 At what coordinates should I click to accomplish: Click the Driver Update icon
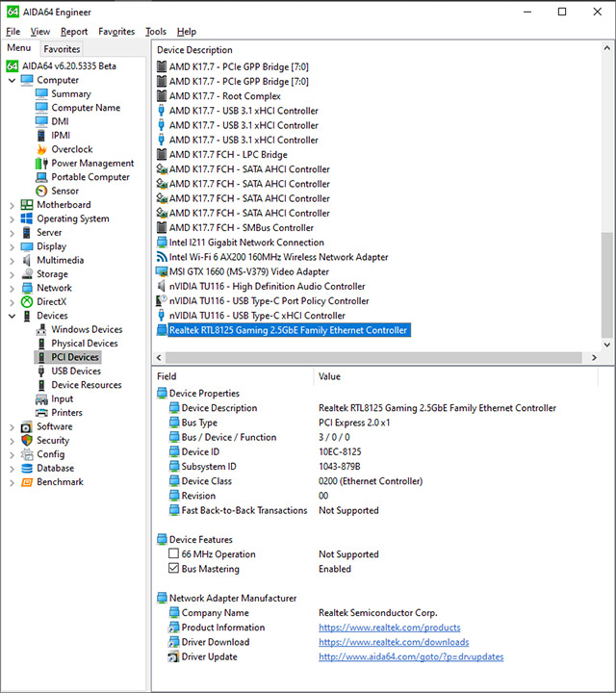173,656
